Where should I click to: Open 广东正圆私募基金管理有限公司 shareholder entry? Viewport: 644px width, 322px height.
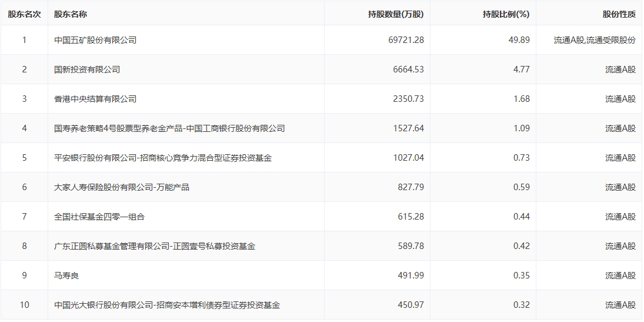(155, 246)
